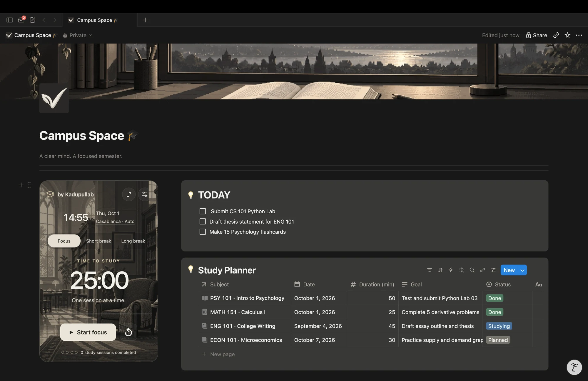Click Start focus button
The height and width of the screenshot is (381, 588).
coord(88,332)
